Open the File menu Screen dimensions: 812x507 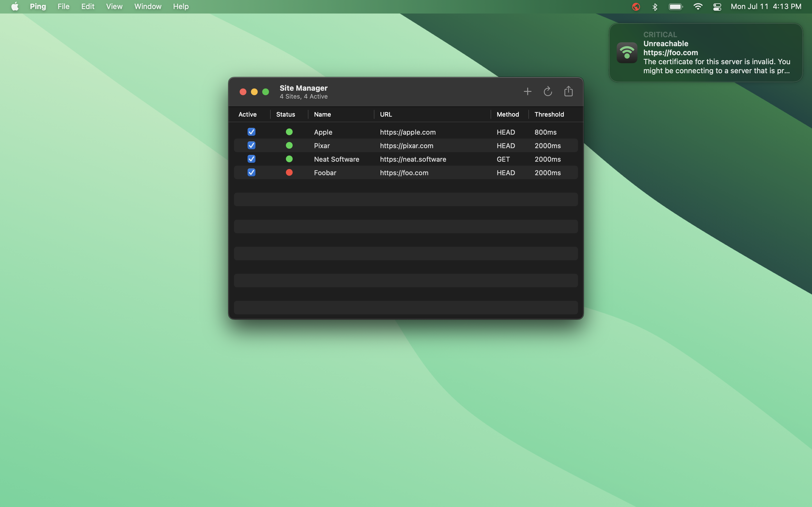point(63,7)
